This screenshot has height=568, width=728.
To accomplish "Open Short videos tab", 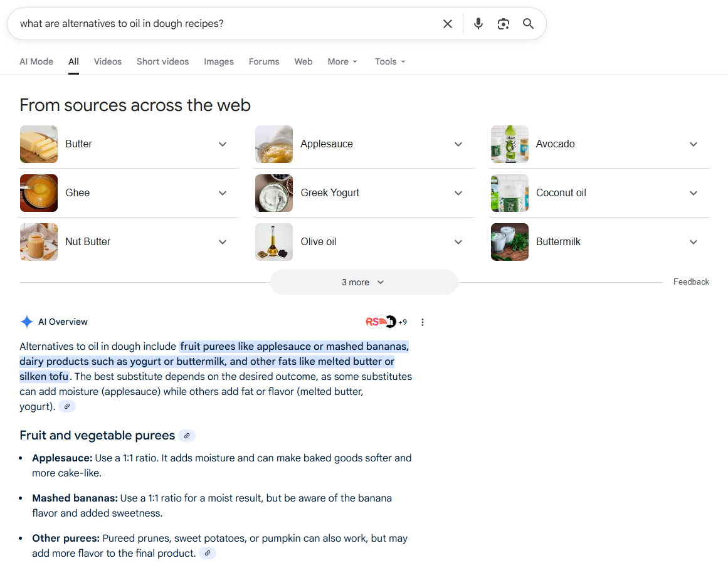I will click(x=162, y=61).
